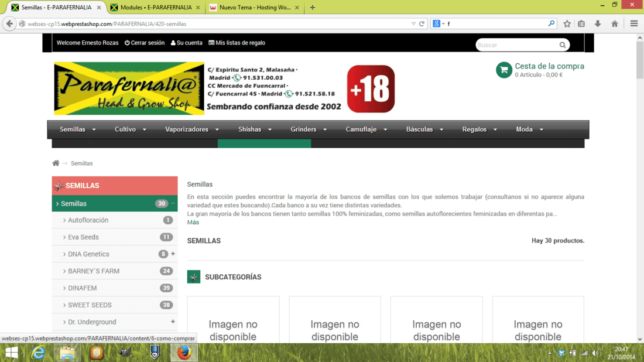Viewport: 644px width, 362px height.
Task: Open the SWEET SEEDS subcategory
Action: pos(90,305)
